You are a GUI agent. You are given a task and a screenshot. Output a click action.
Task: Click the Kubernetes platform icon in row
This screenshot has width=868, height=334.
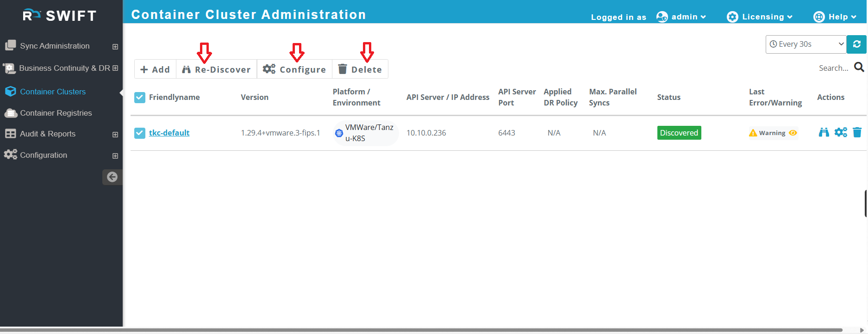(339, 133)
